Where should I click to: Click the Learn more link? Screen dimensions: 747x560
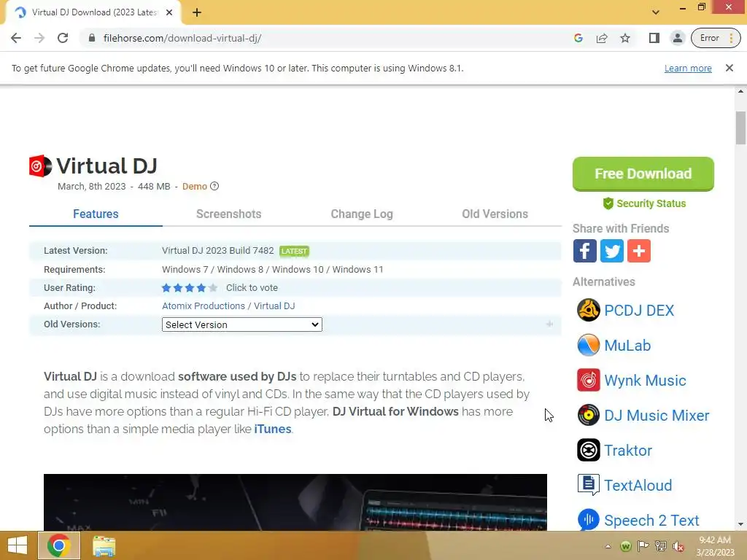[688, 68]
